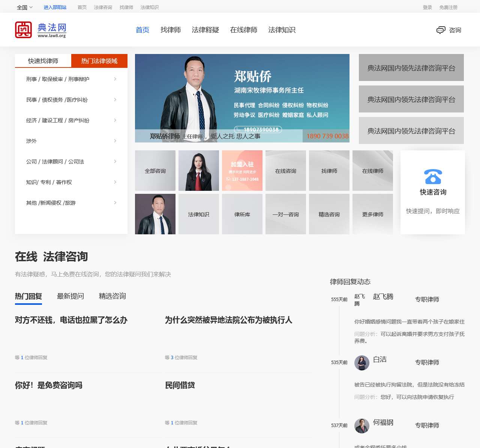Viewport: 480px width, 448px height.
Task: Expand 刑事 / 取保候审 category arrow
Action: pyautogui.click(x=115, y=79)
